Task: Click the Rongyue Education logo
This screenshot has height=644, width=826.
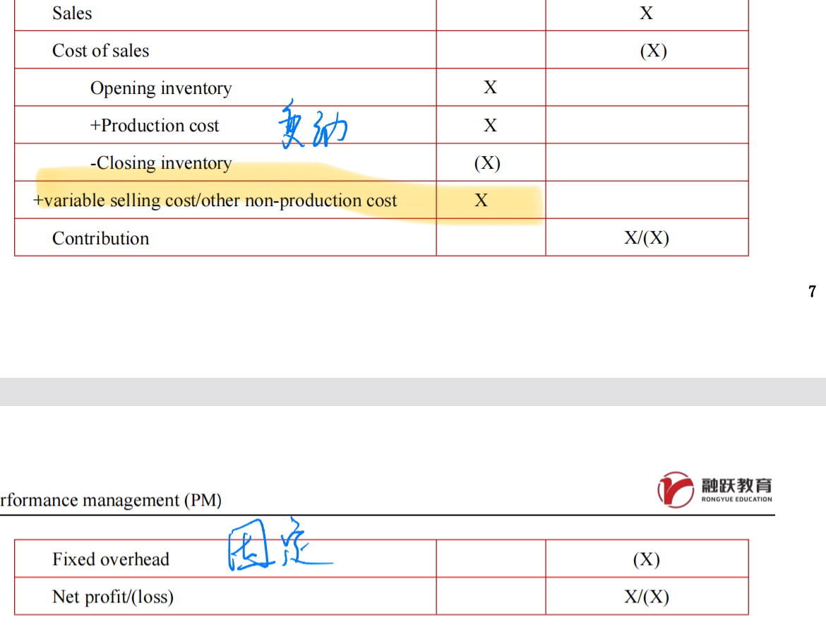Action: (x=715, y=489)
